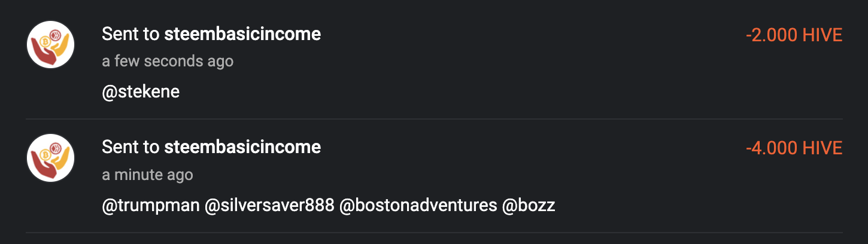Screen dimensions: 868x244
Task: Click the HIVE currency label on the 2.000 transfer
Action: point(823,35)
